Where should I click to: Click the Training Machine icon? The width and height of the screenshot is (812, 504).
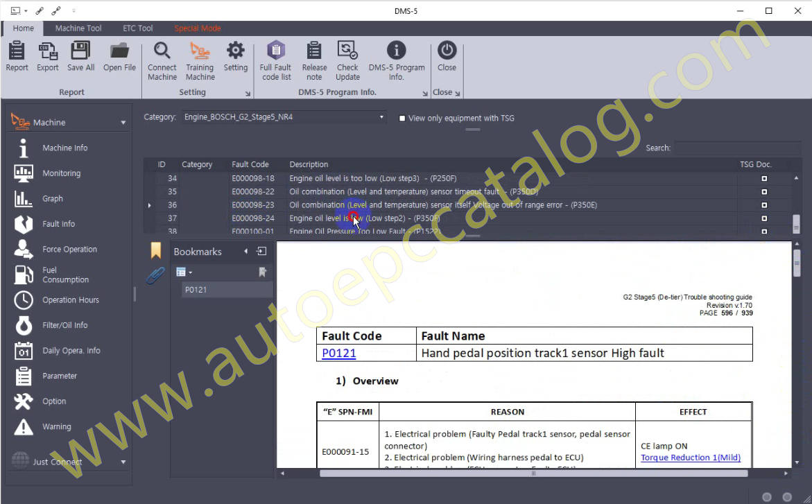pyautogui.click(x=200, y=60)
